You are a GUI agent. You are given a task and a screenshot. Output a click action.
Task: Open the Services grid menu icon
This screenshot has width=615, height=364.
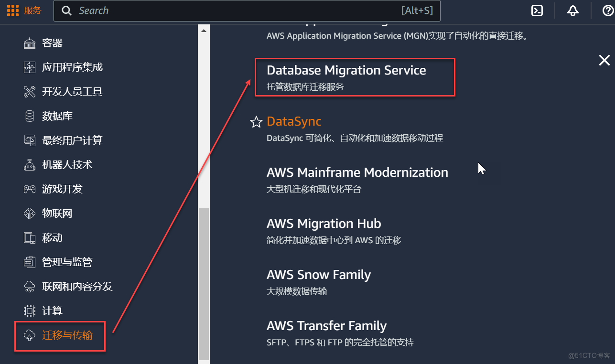pyautogui.click(x=13, y=11)
